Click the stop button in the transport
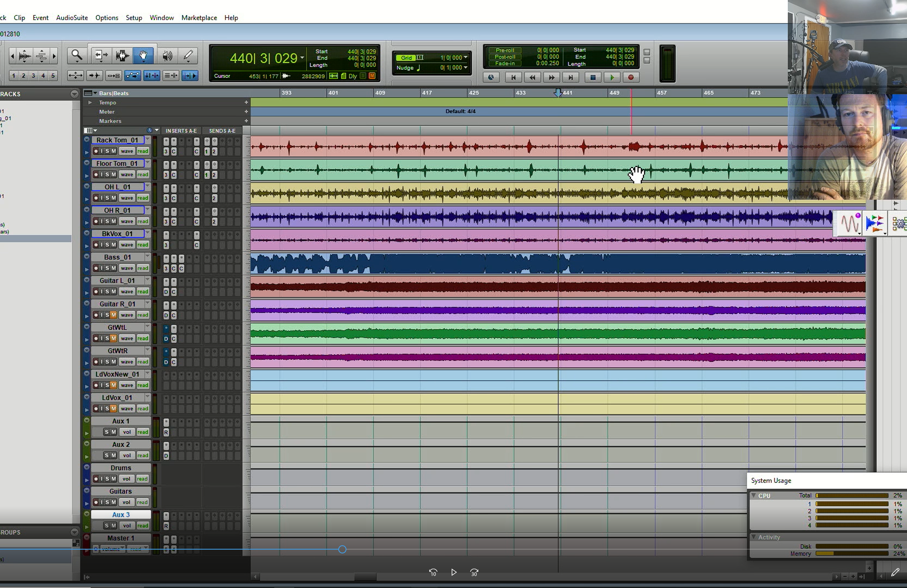 (x=593, y=77)
